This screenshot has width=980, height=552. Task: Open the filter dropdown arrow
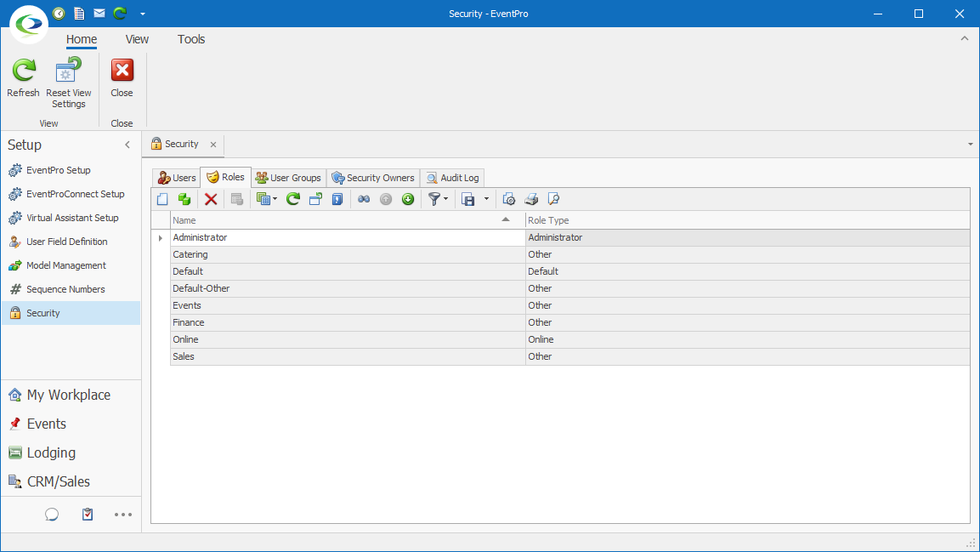point(445,199)
